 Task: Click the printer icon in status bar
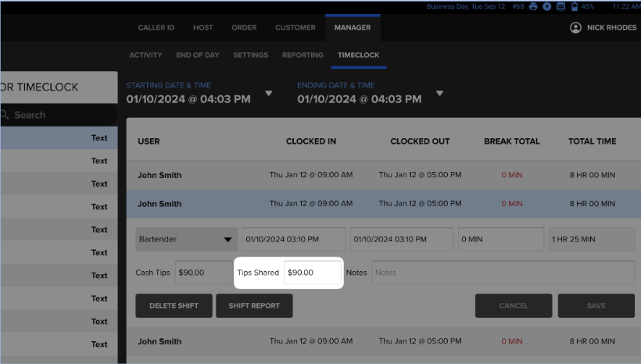coord(533,6)
